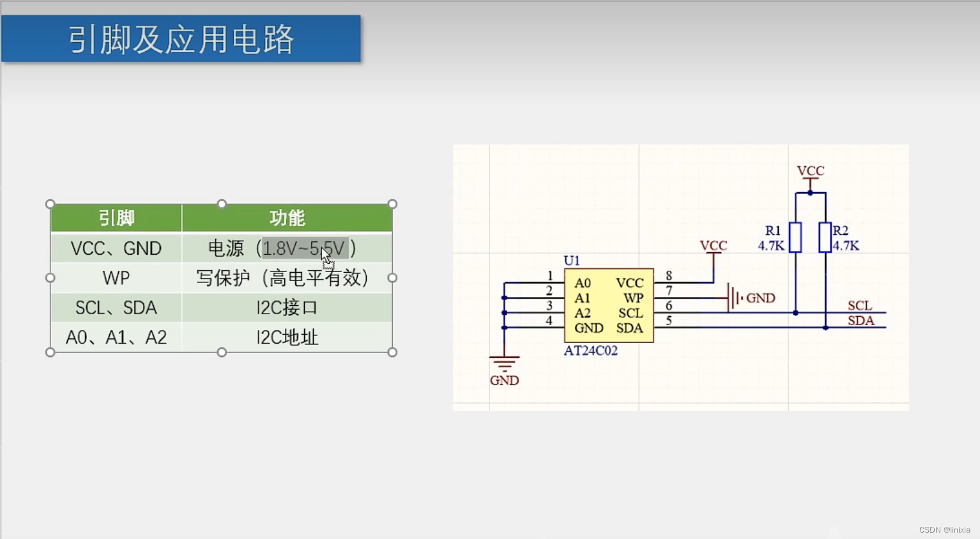Click the 引脚 table header cell
Image resolution: width=980 pixels, height=539 pixels.
116,218
